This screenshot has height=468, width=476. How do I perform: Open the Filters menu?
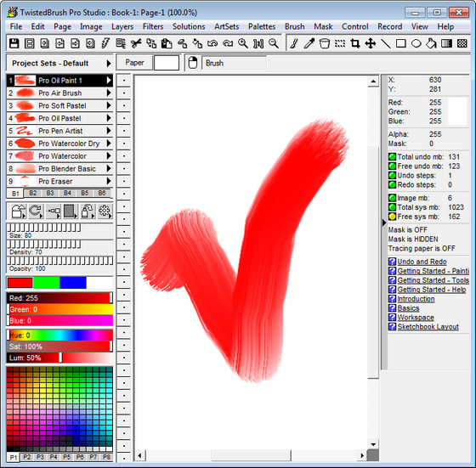pos(153,26)
